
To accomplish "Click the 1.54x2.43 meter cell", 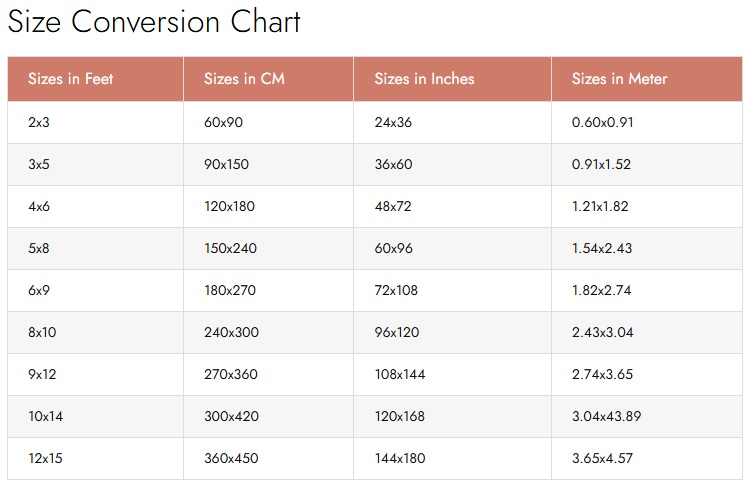I will [647, 248].
